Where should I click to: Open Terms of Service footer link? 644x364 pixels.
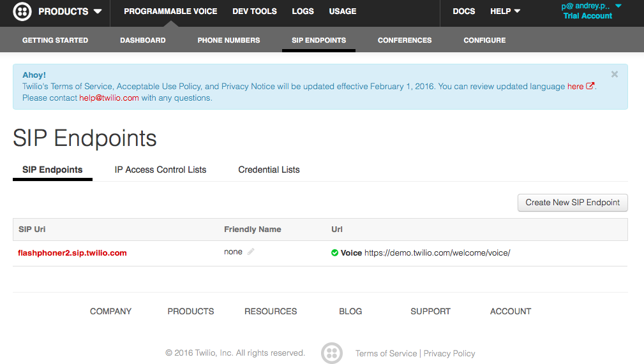386,353
